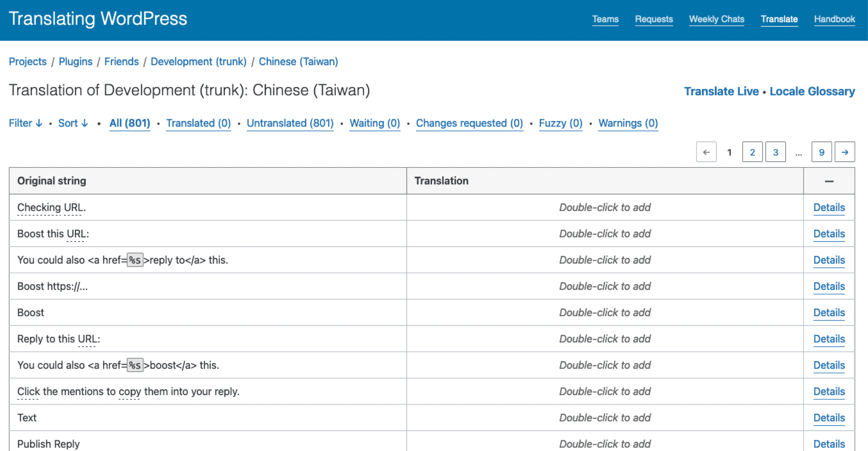This screenshot has height=451, width=868.
Task: Click 'Reply to this URL:' original string
Action: 59,339
